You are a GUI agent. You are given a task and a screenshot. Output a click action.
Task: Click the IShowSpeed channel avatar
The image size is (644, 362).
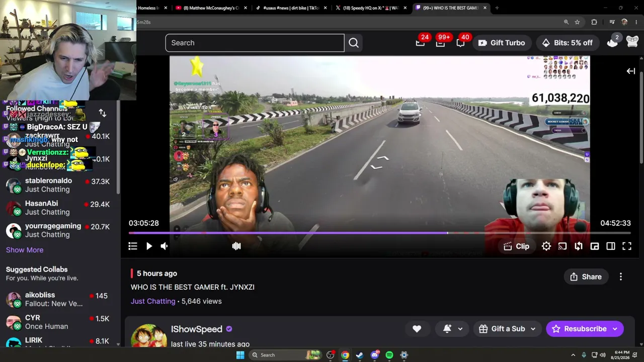tap(149, 336)
